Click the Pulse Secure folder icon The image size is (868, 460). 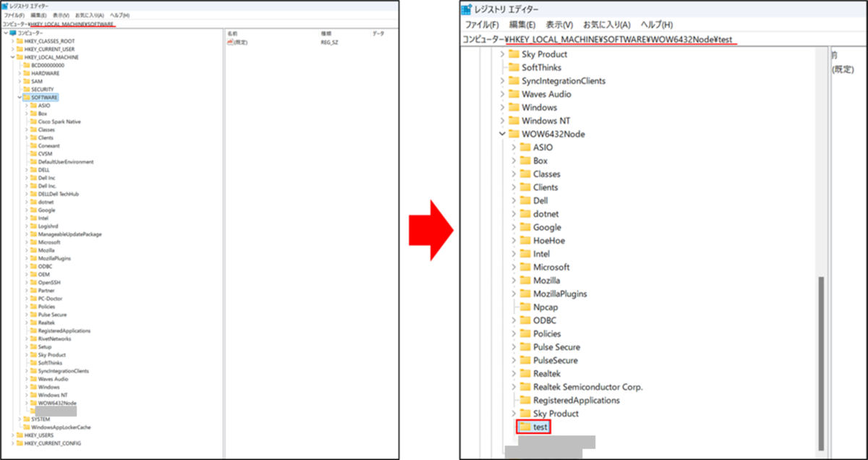click(525, 346)
